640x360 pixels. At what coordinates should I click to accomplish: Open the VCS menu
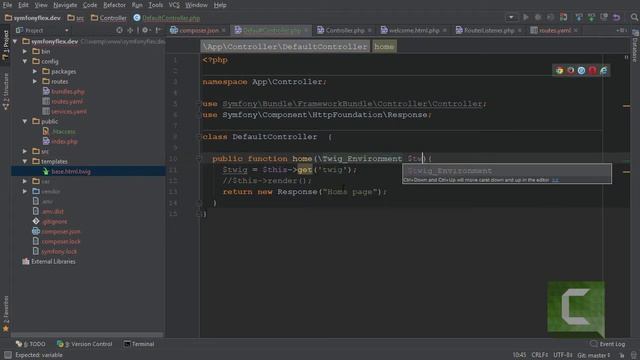[174, 5]
